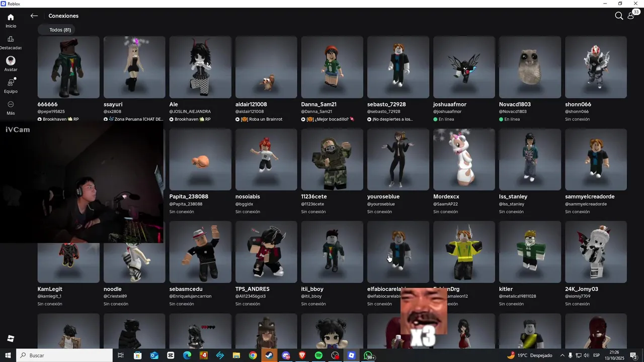Open Ale's avatar thumbnail
Image resolution: width=644 pixels, height=362 pixels.
click(200, 67)
